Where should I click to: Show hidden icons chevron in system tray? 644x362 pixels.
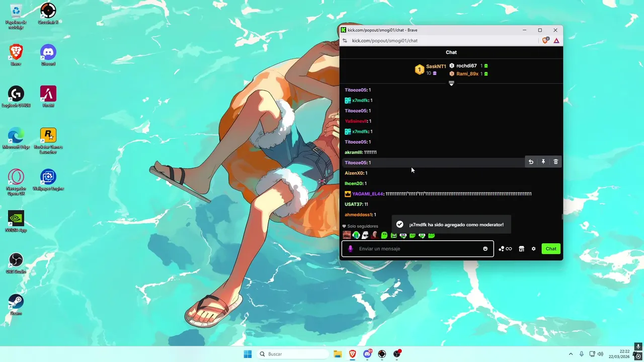571,354
